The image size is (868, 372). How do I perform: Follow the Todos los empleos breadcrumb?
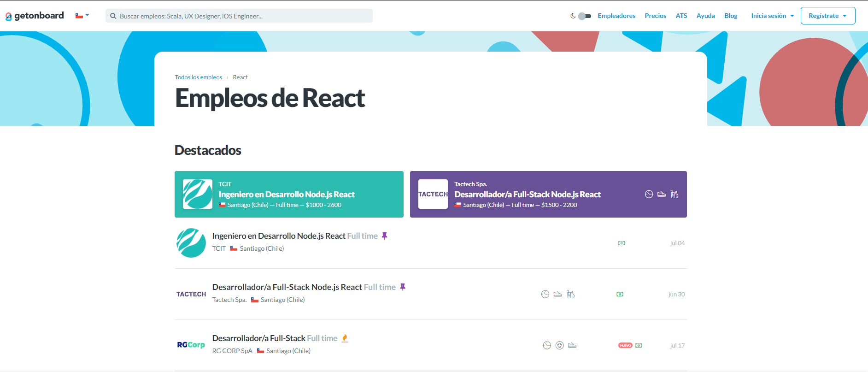point(199,77)
